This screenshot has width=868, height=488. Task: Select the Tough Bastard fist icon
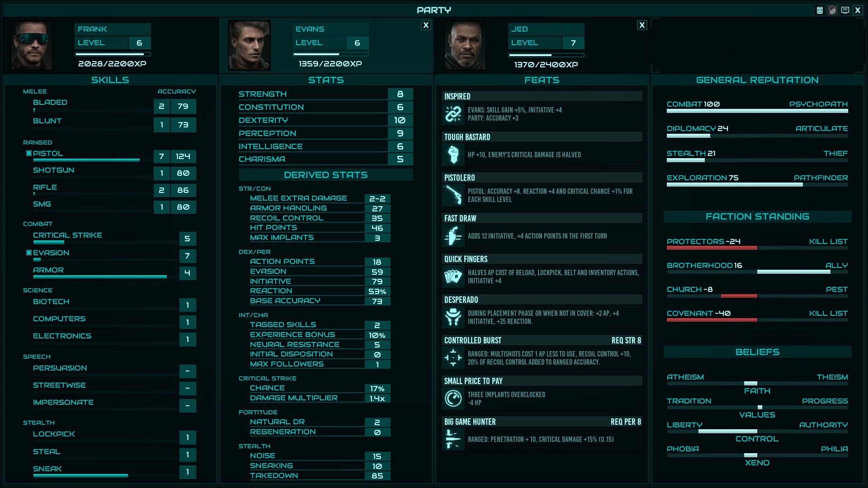(x=453, y=155)
